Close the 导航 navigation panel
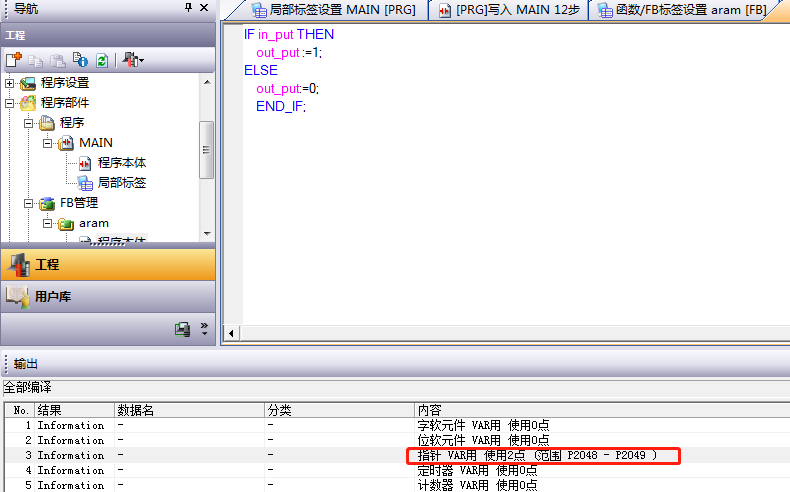Image resolution: width=790 pixels, height=492 pixels. tap(205, 8)
